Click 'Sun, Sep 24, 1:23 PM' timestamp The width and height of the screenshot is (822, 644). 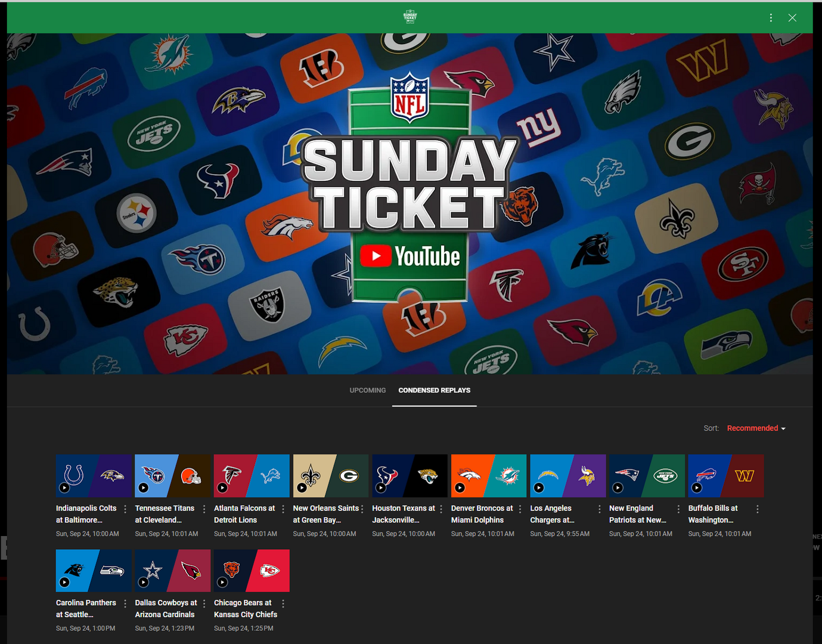(165, 628)
